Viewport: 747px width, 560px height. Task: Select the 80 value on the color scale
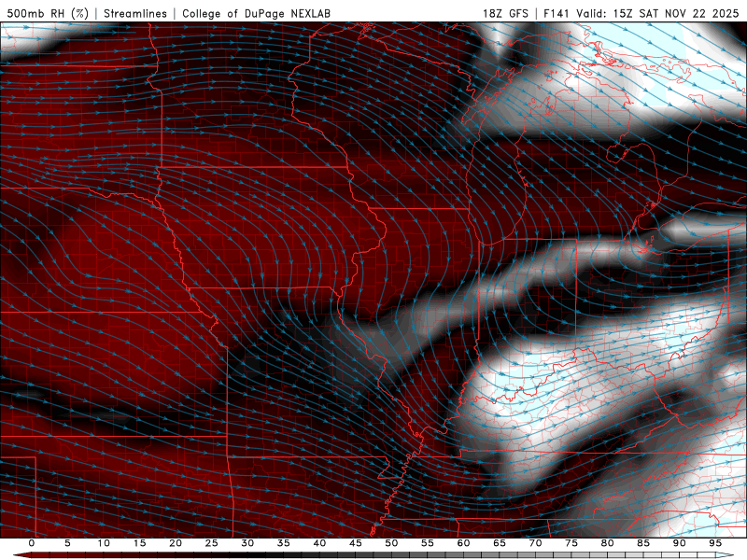607,543
